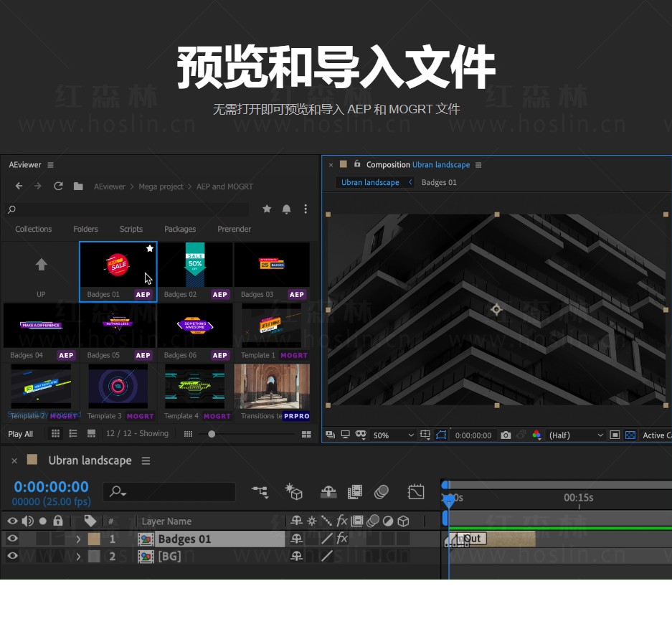Enable frame blending for all layers
The image size is (672, 619).
click(x=355, y=491)
